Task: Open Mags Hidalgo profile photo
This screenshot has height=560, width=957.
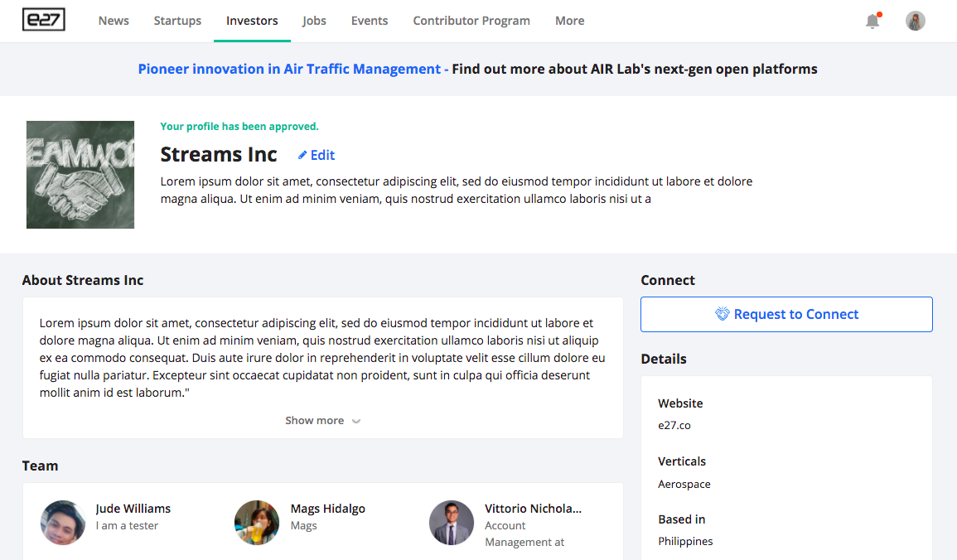Action: (257, 523)
